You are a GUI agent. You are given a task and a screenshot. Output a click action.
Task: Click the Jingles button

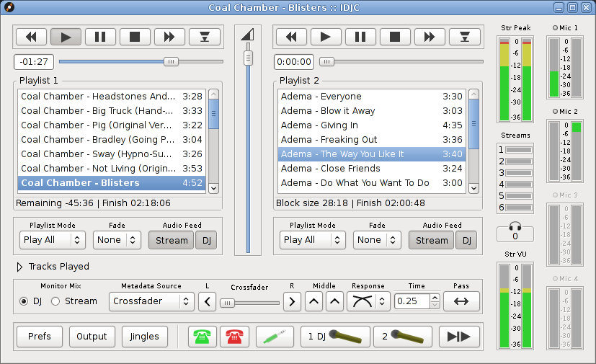pos(144,337)
